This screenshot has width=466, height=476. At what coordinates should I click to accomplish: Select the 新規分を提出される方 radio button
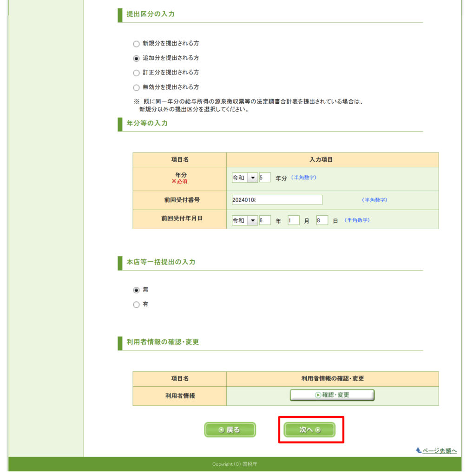(136, 44)
